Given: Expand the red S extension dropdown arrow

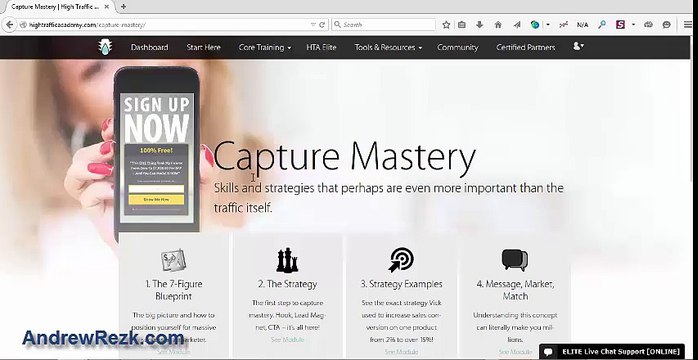Looking at the screenshot, I should (633, 25).
